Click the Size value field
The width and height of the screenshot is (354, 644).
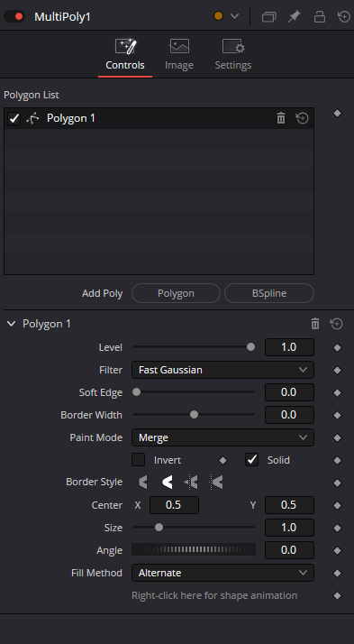[x=289, y=528]
